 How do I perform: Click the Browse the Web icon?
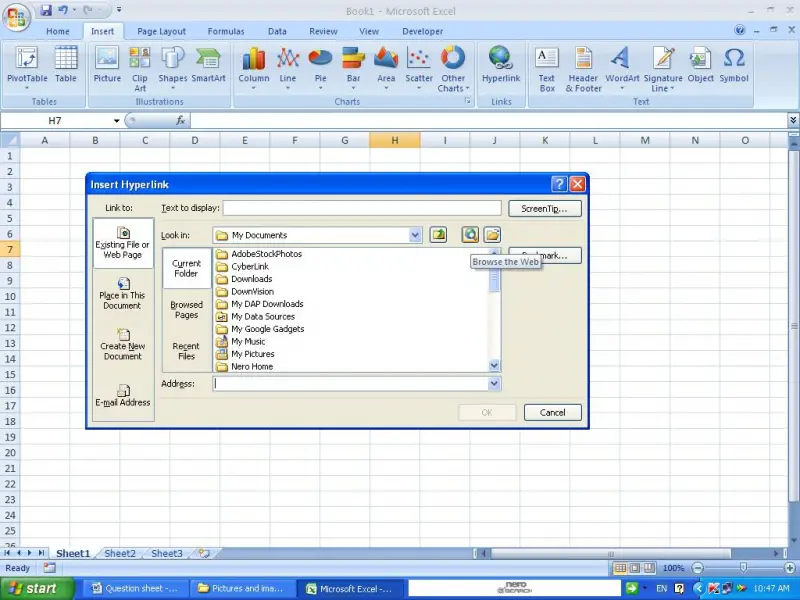click(470, 235)
